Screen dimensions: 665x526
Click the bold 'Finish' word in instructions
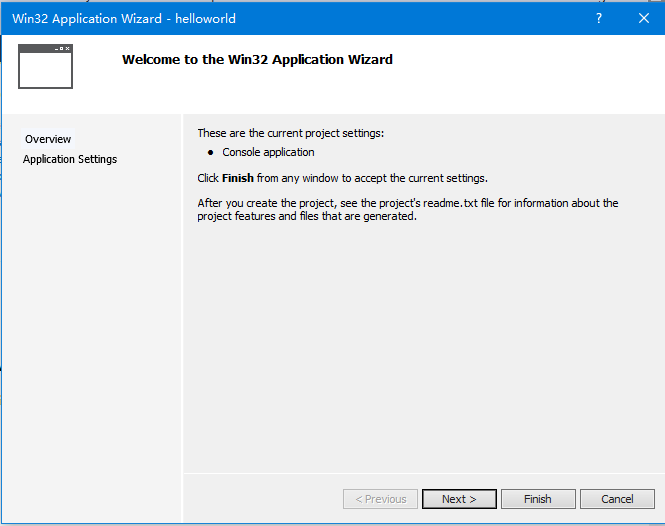click(x=238, y=178)
